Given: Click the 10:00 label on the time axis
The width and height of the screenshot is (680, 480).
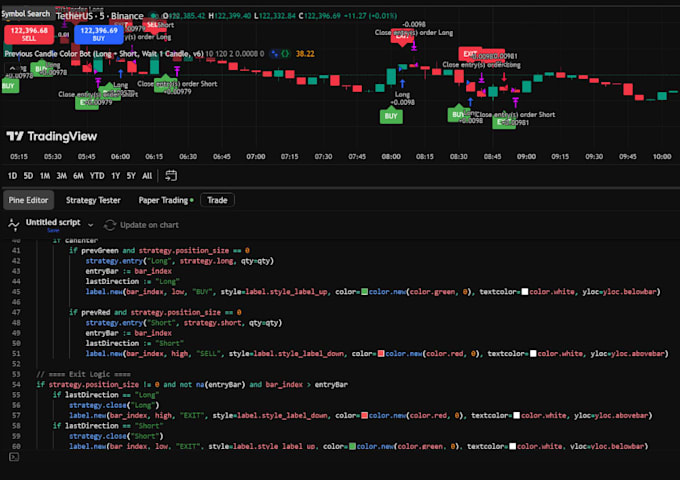Looking at the screenshot, I should [662, 157].
